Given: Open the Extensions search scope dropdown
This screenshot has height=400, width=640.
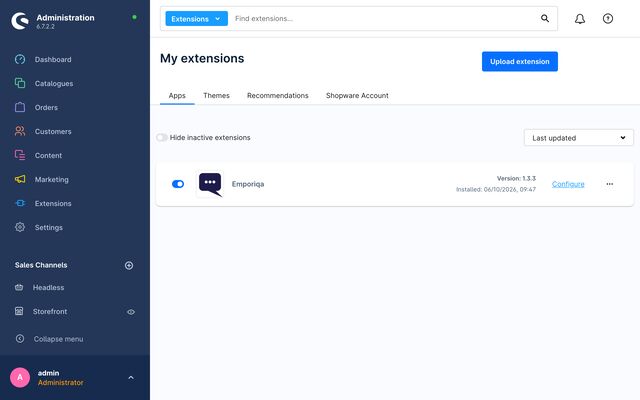Looking at the screenshot, I should [x=196, y=19].
